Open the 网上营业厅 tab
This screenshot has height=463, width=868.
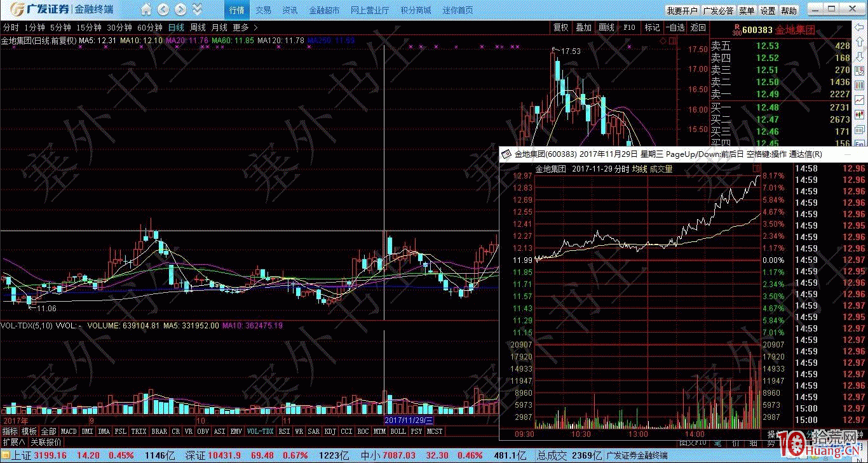[370, 10]
